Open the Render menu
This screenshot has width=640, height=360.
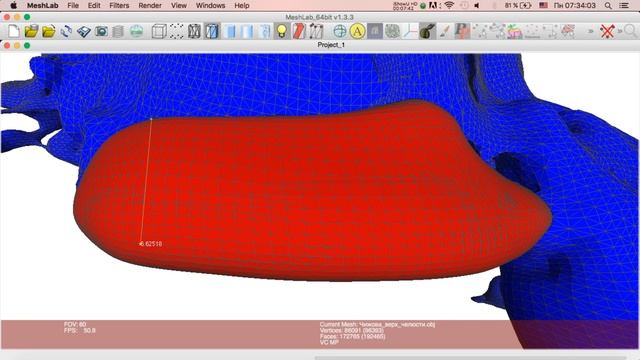click(x=150, y=5)
